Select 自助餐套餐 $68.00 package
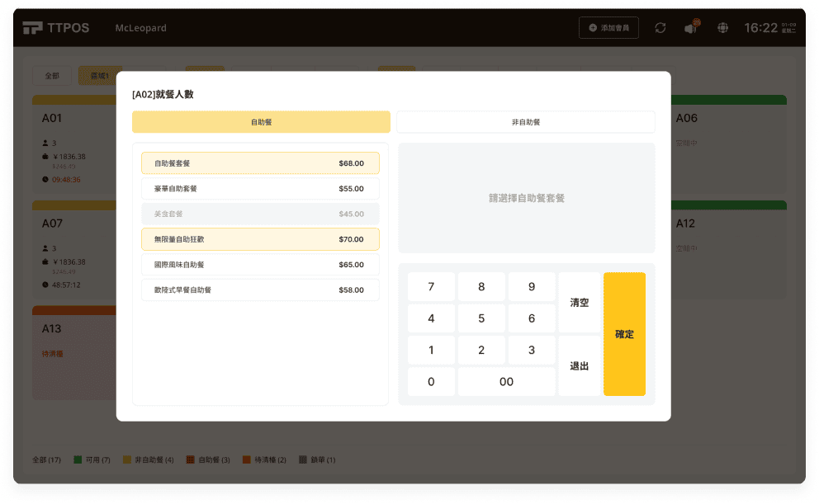Image resolution: width=819 pixels, height=504 pixels. (260, 163)
